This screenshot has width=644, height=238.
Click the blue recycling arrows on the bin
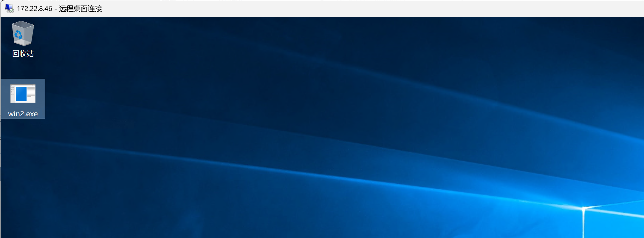[x=18, y=35]
